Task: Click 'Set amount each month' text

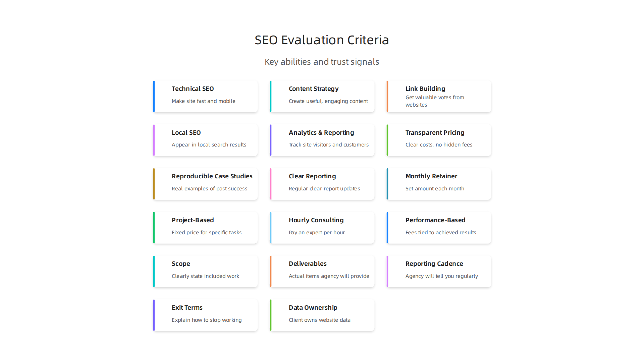Action: (x=435, y=189)
